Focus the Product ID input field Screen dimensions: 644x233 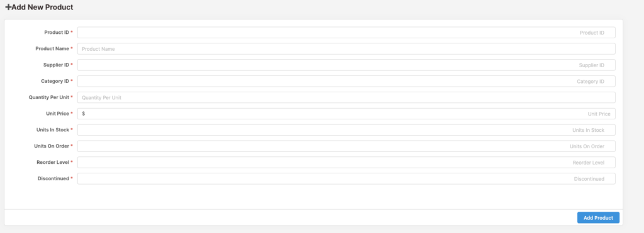(347, 33)
